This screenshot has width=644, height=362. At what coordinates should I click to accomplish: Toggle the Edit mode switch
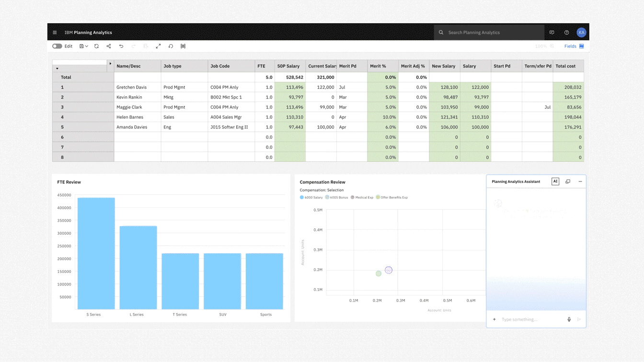(57, 46)
